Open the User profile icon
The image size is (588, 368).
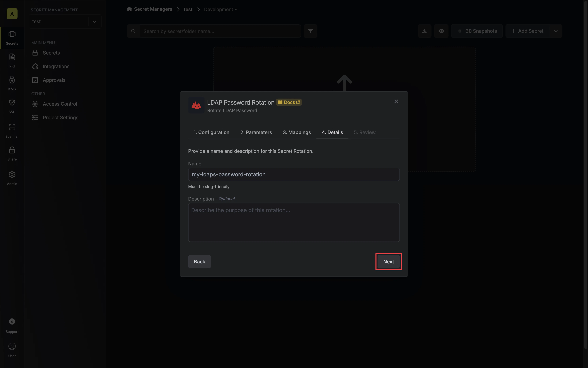click(12, 346)
